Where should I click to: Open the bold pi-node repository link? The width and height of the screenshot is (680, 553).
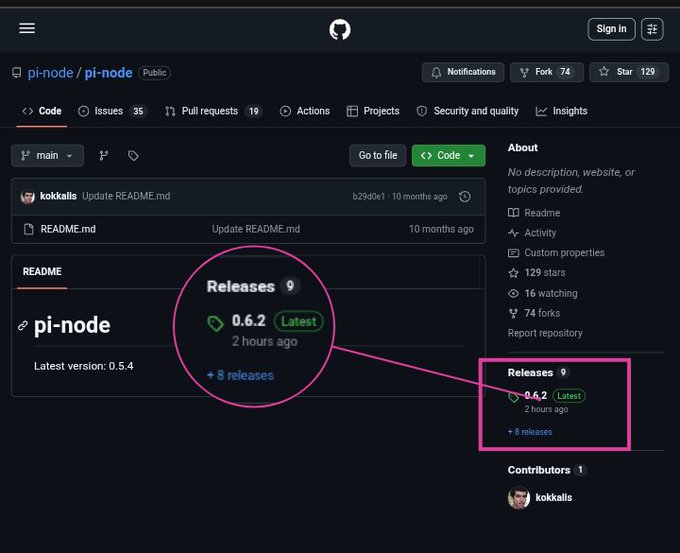point(108,73)
